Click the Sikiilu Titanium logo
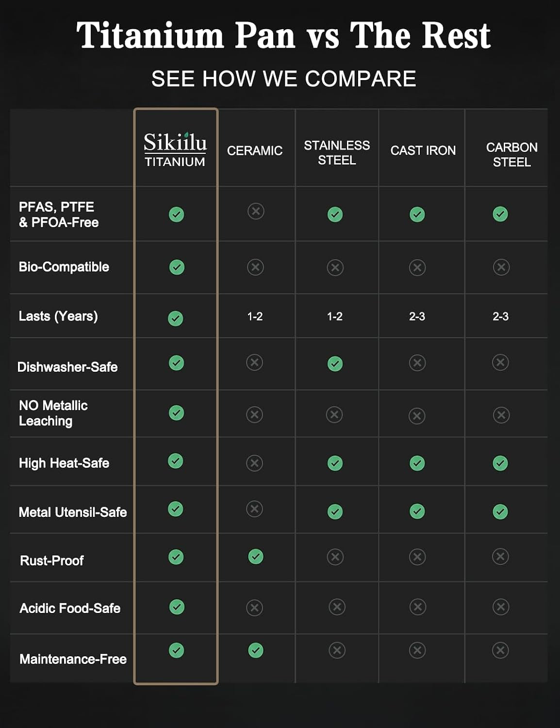Image resolution: width=560 pixels, height=728 pixels. [x=175, y=150]
